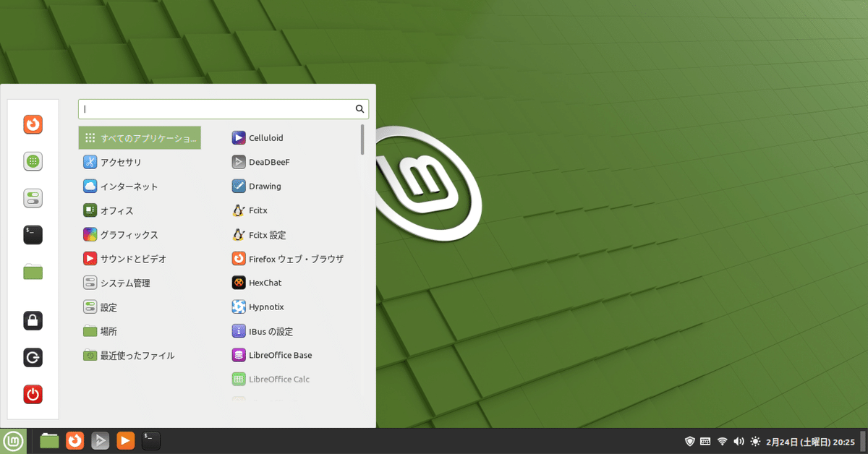Image resolution: width=868 pixels, height=454 pixels.
Task: Open System Settings from the menu sidebar
Action: pyautogui.click(x=33, y=198)
